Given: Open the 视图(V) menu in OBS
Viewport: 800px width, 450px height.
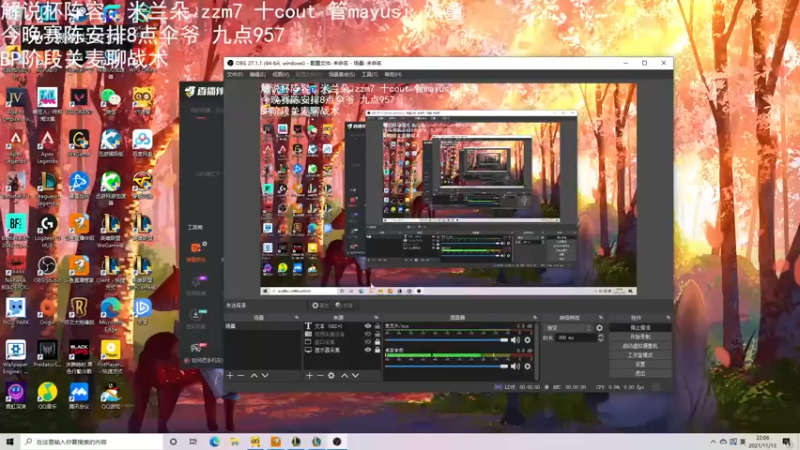Looking at the screenshot, I should coord(280,74).
